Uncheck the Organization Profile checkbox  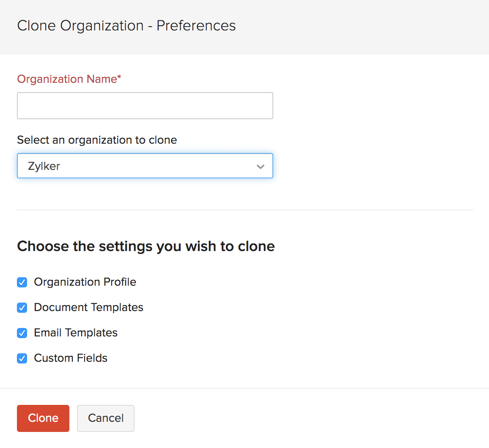click(x=22, y=282)
